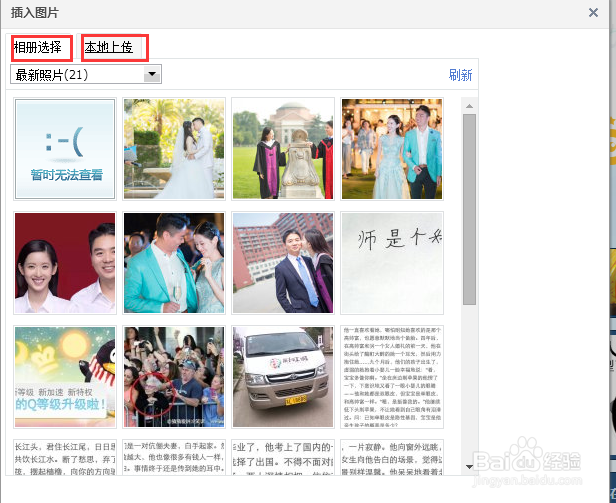Select the wedding dress kiss photo
This screenshot has height=503, width=616.
pyautogui.click(x=174, y=149)
